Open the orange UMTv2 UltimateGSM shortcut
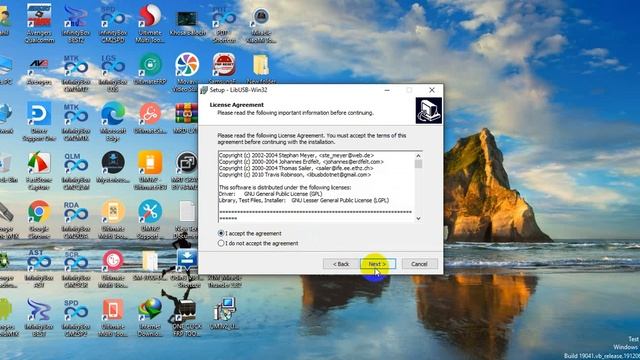 click(150, 170)
